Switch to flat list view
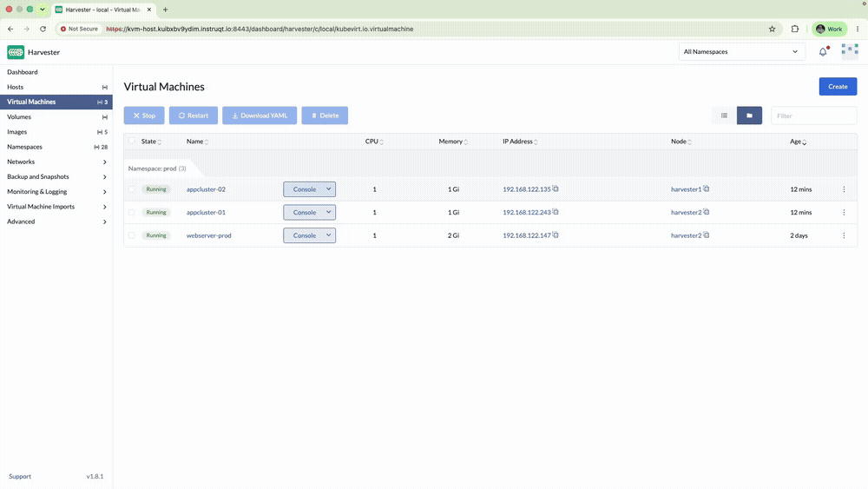Screen dimensions: 868x489 coord(724,116)
